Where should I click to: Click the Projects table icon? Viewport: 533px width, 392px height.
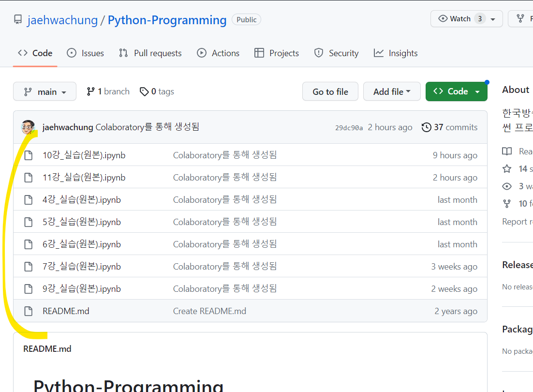pyautogui.click(x=259, y=53)
